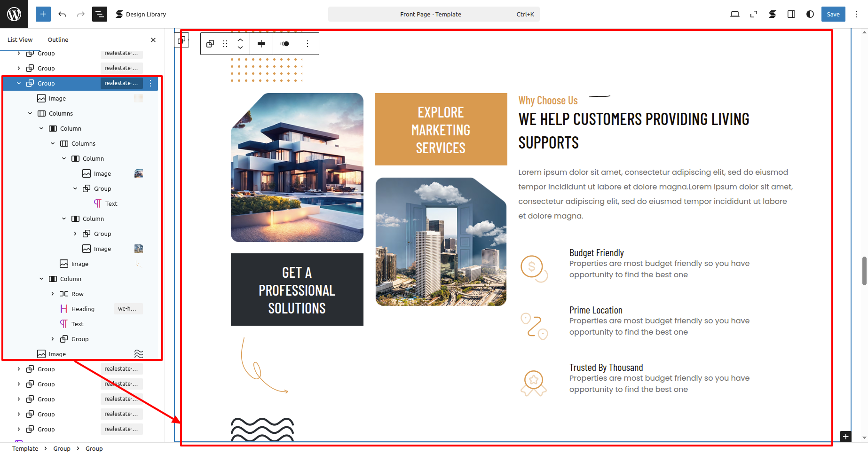Close the List View panel

(x=153, y=40)
